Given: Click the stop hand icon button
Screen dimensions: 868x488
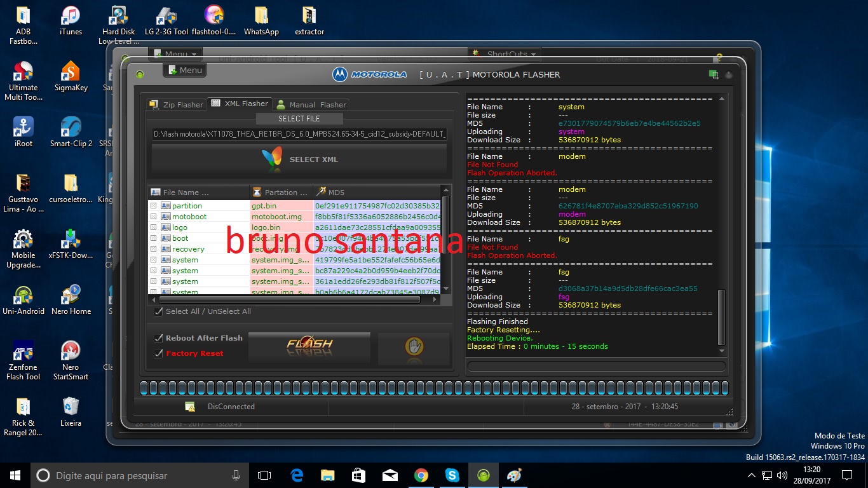Looking at the screenshot, I should click(x=414, y=347).
